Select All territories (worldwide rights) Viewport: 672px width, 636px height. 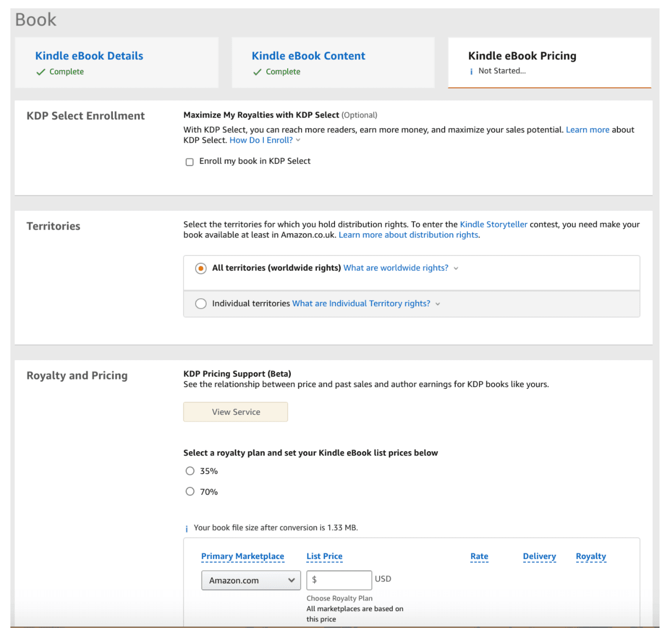(201, 268)
